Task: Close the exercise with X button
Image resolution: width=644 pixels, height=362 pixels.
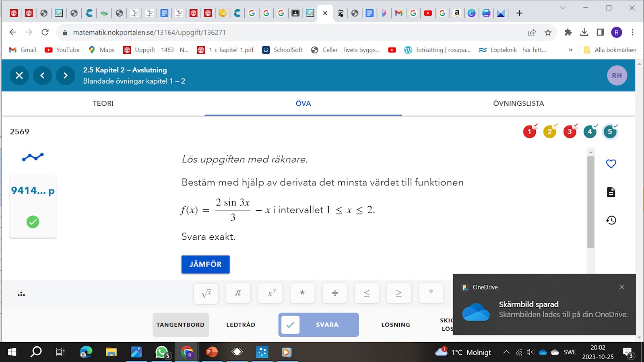Action: [19, 75]
